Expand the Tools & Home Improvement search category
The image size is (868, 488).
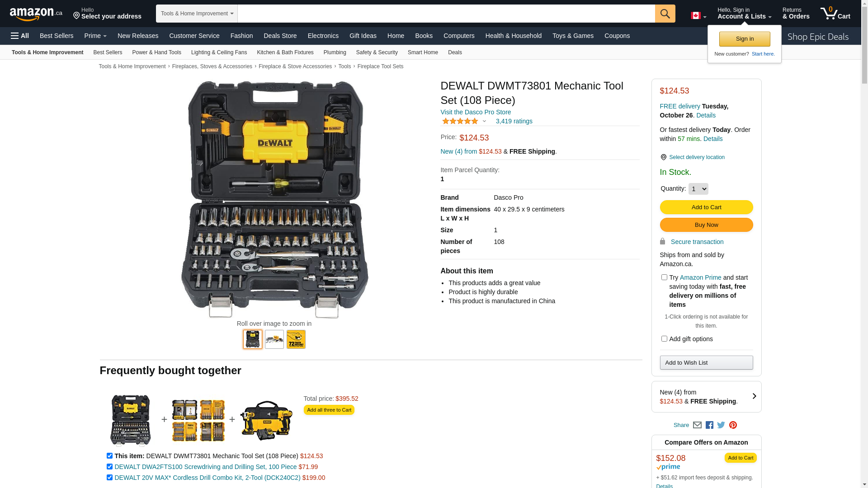point(197,14)
